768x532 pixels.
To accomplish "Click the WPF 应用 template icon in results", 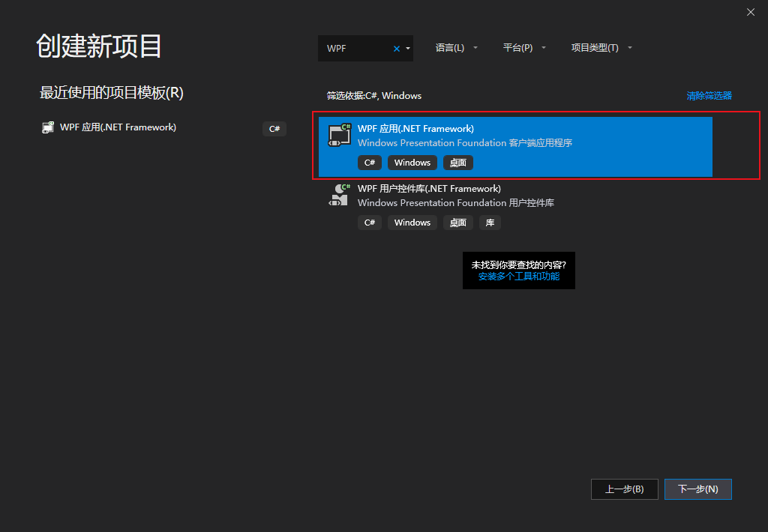I will click(x=340, y=135).
